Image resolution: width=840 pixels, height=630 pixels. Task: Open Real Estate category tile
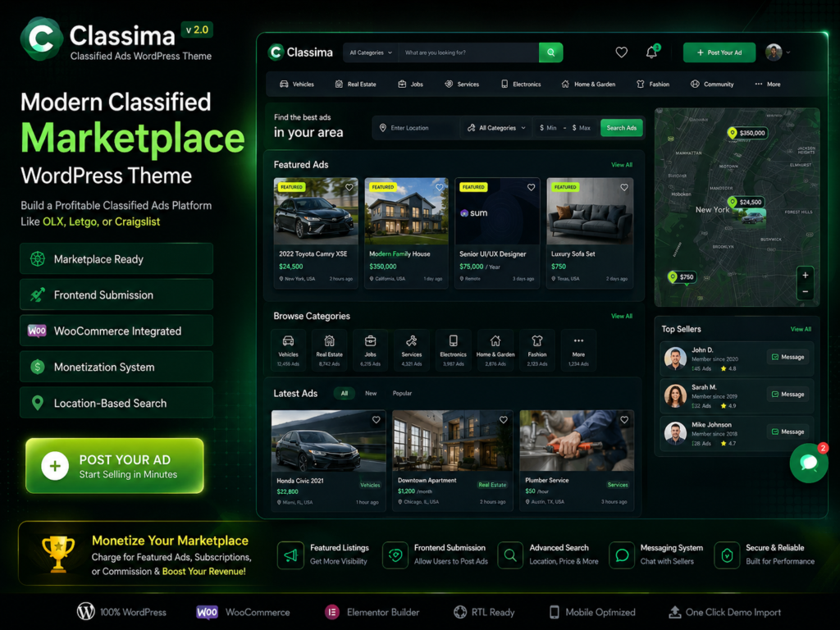[x=330, y=349]
